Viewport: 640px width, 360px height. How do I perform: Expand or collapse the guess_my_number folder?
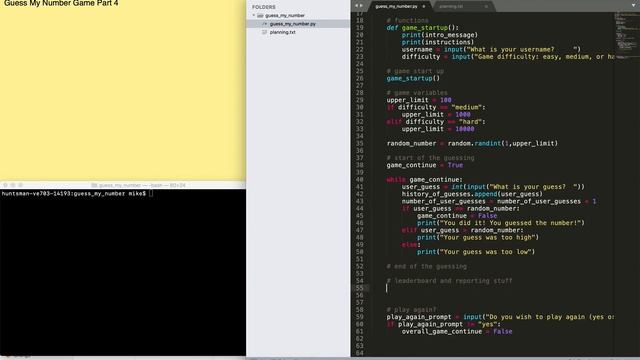(x=253, y=16)
